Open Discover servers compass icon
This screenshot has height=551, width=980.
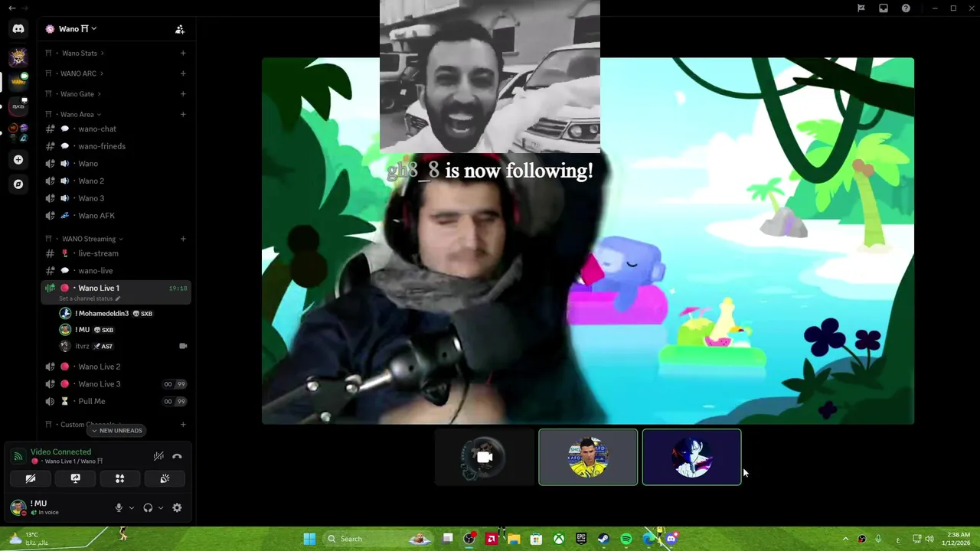point(18,184)
